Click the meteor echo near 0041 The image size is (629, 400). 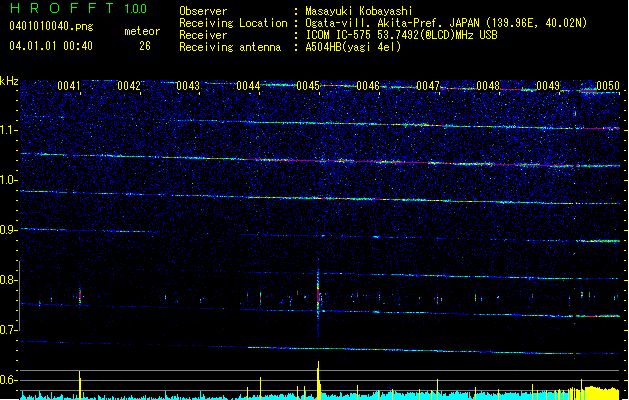80,297
